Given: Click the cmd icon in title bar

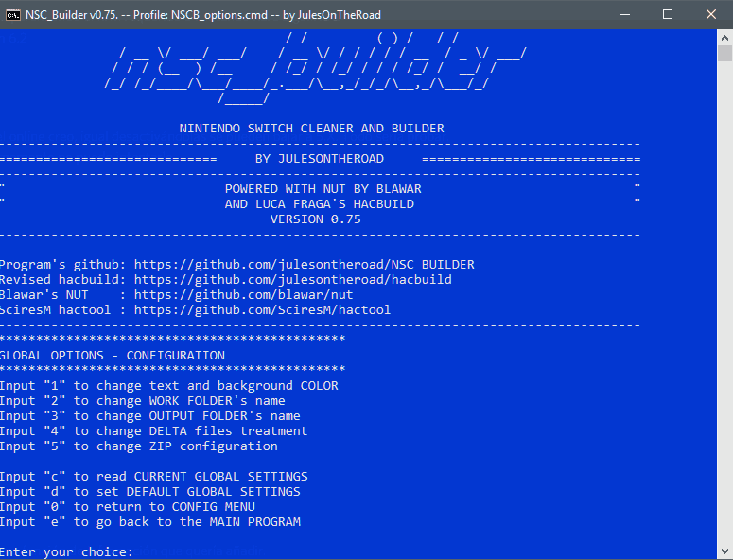Looking at the screenshot, I should coord(12,15).
